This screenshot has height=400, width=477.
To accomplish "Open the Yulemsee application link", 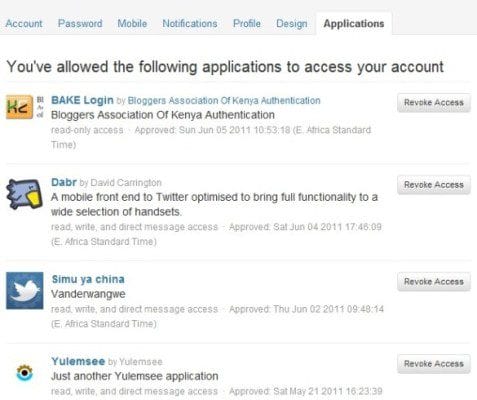I will 78,361.
